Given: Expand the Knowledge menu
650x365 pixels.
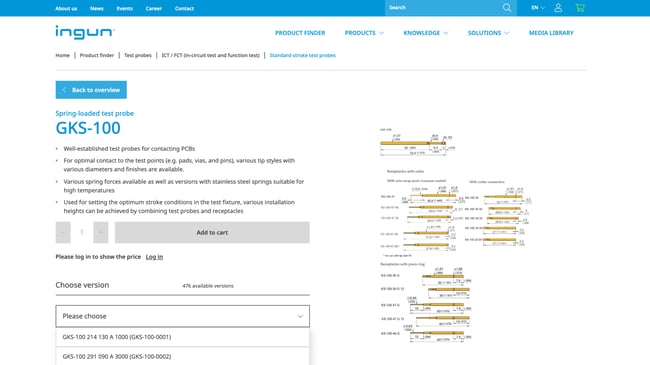Looking at the screenshot, I should 426,33.
